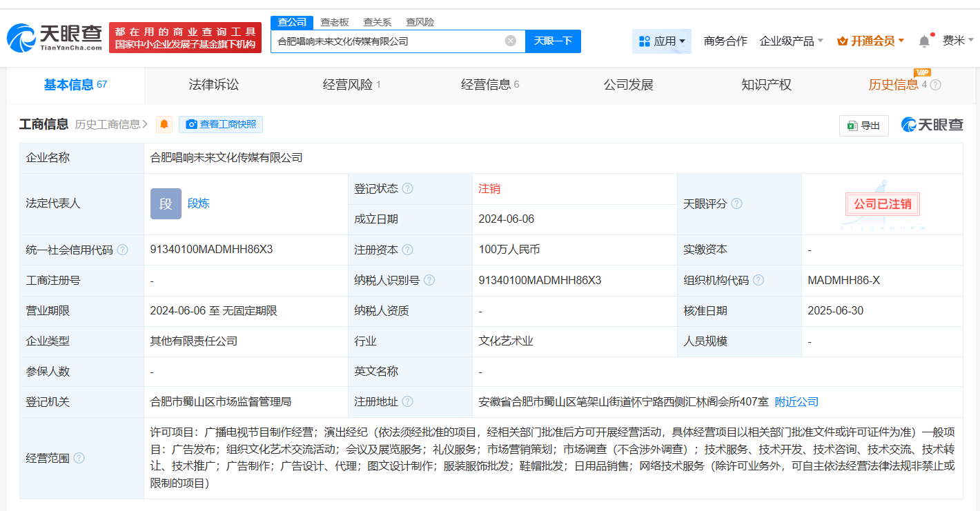Click the orange alert bell monitor icon
The height and width of the screenshot is (511, 980).
(x=164, y=125)
